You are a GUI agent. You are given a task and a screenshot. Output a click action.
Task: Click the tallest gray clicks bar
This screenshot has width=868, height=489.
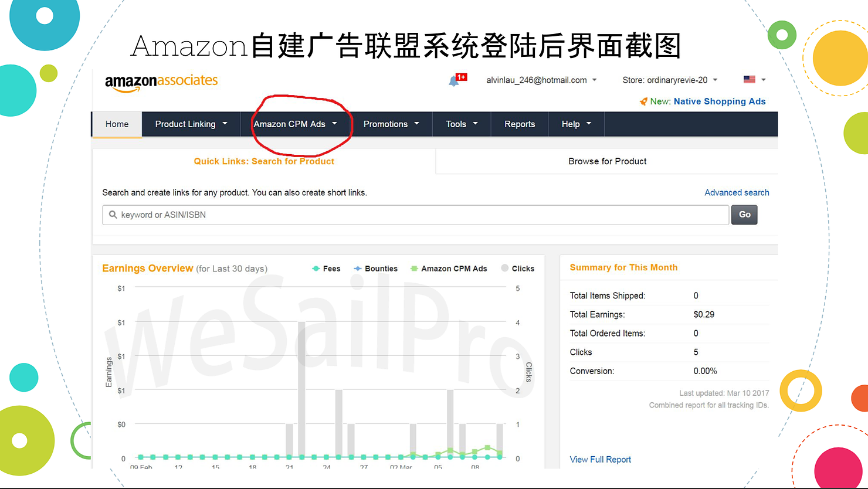(301, 389)
